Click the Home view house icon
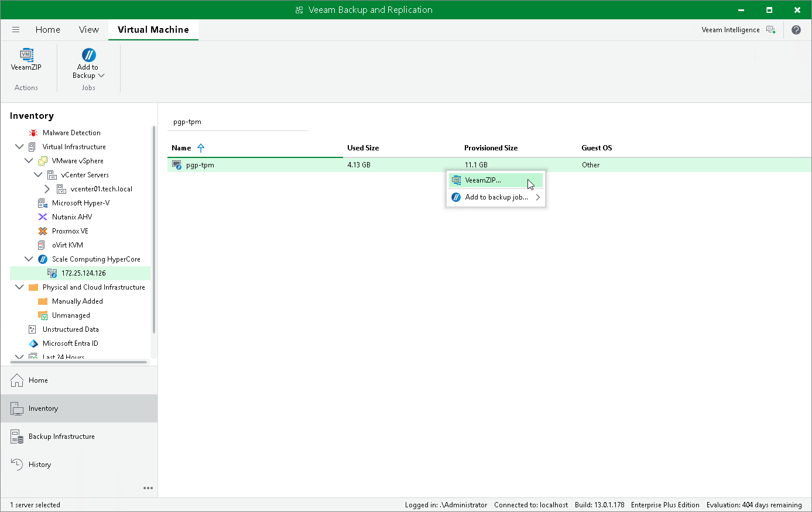 coord(17,380)
